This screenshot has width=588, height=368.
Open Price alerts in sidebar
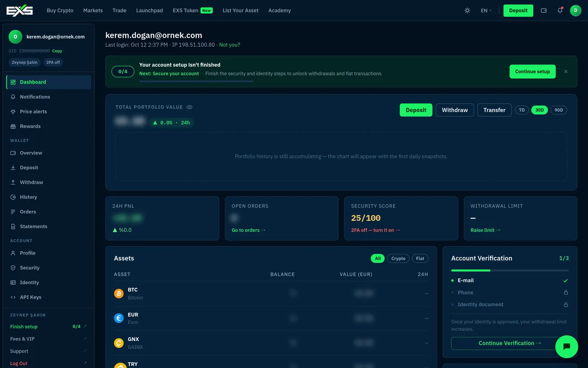coord(49,111)
